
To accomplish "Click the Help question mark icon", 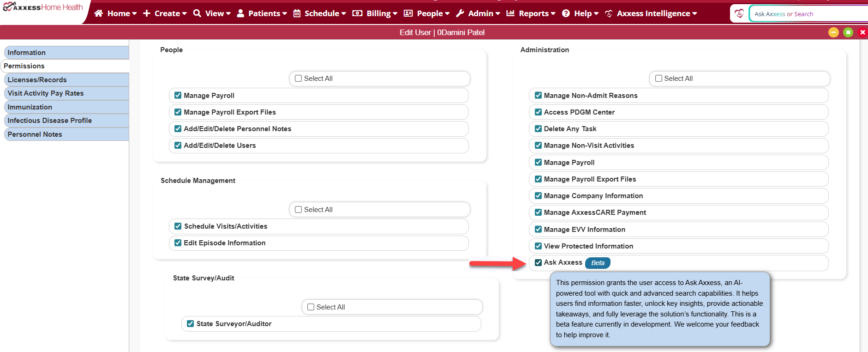I will click(566, 13).
